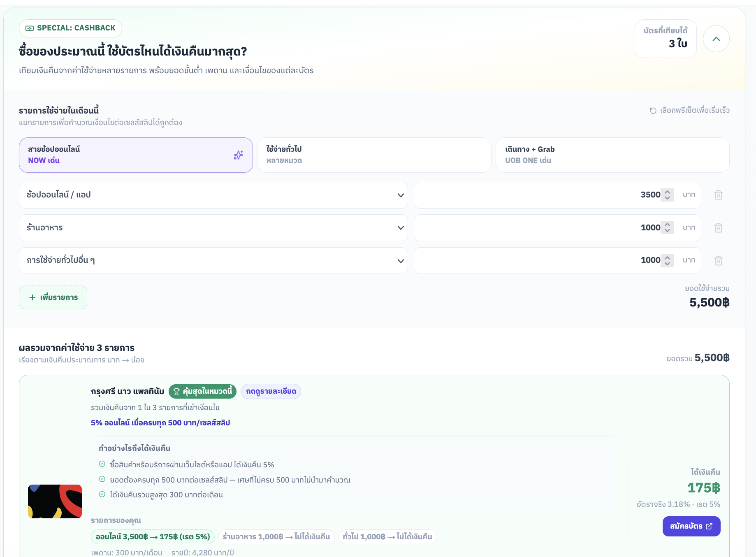Open the ช้อปออนไลน์ / แอป category dropdown
Viewport: 756px width, 557px height.
[x=213, y=195]
